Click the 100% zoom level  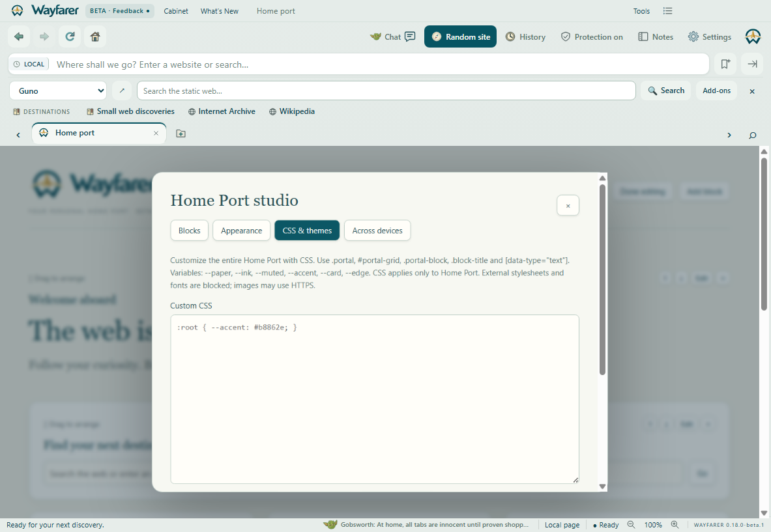coord(653,525)
